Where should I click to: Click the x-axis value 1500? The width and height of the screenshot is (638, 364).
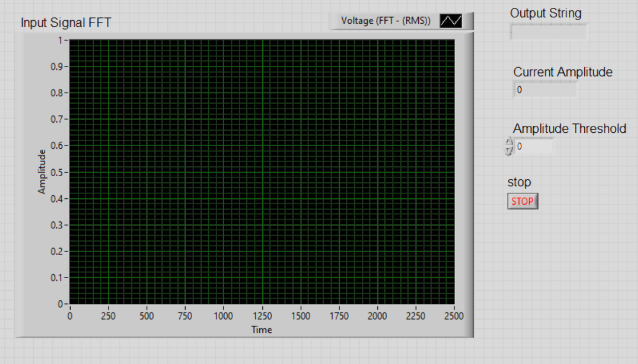point(301,316)
